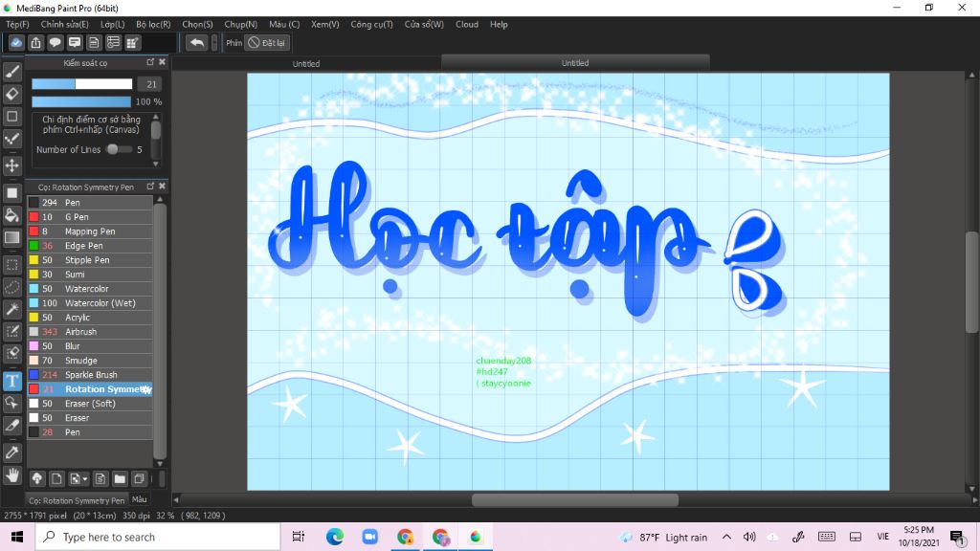Screen dimensions: 980x551
Task: Select the Gradient tool
Action: (11, 237)
